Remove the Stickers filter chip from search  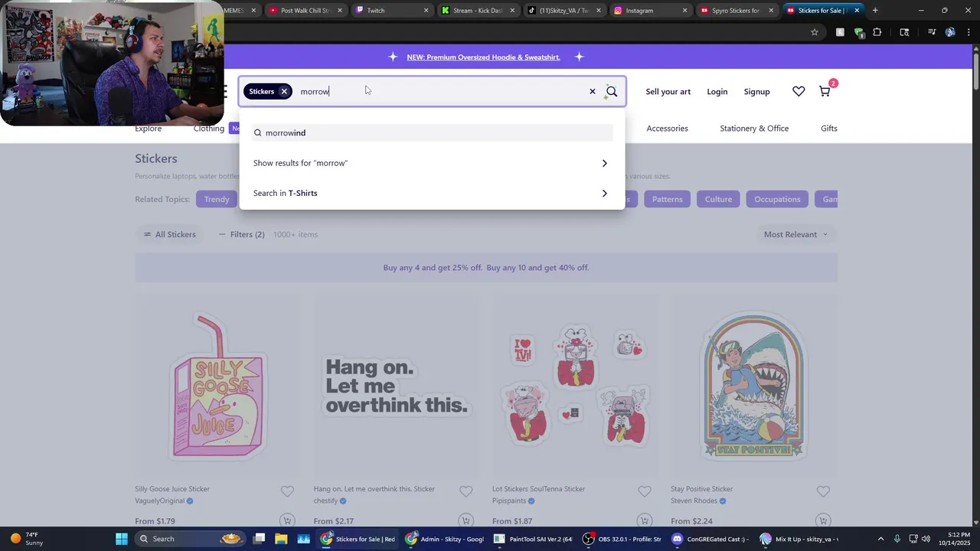(284, 91)
